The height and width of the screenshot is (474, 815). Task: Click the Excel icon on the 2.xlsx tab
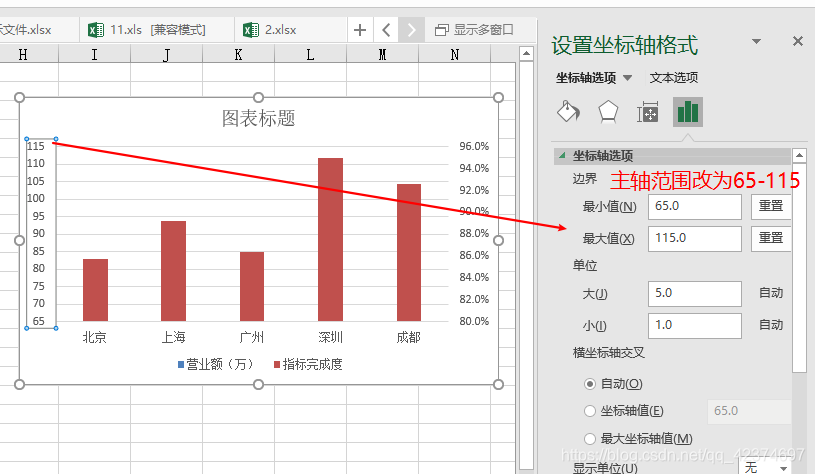tap(251, 30)
